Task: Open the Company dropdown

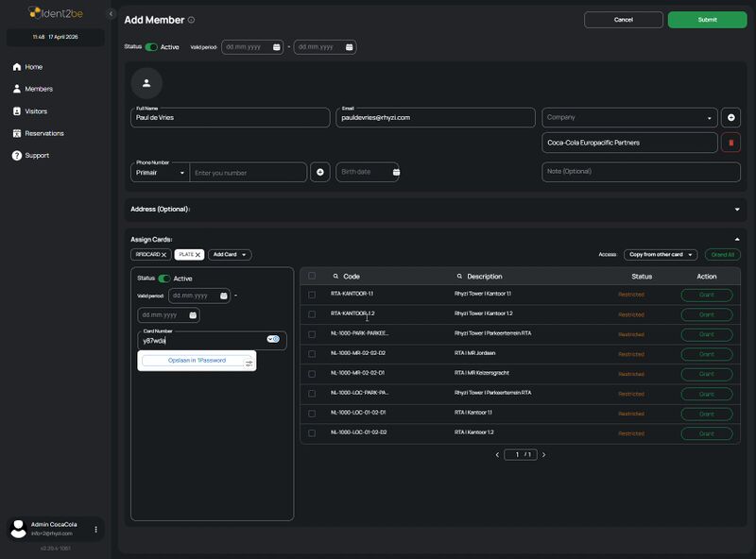Action: point(628,117)
